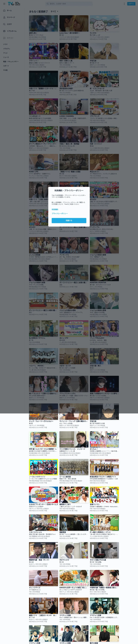
Task: Click the 同意する agree button
Action: [69, 220]
